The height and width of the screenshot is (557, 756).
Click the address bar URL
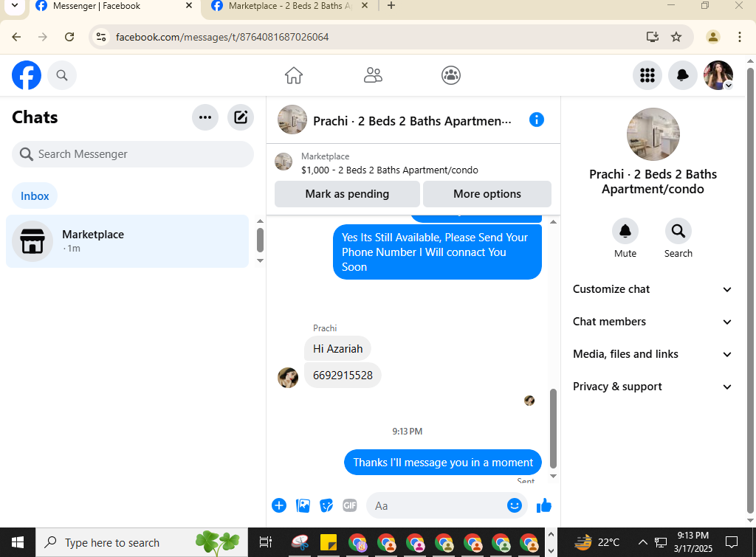[222, 37]
